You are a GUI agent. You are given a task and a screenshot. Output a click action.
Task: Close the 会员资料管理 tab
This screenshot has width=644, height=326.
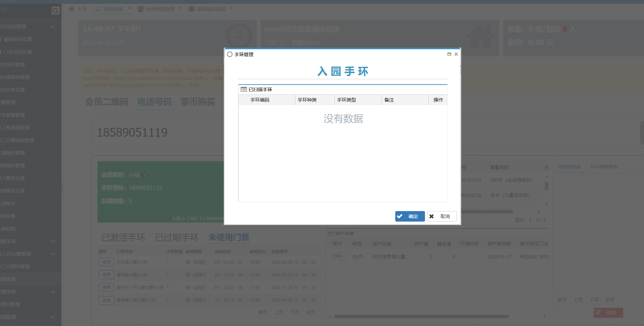point(180,8)
